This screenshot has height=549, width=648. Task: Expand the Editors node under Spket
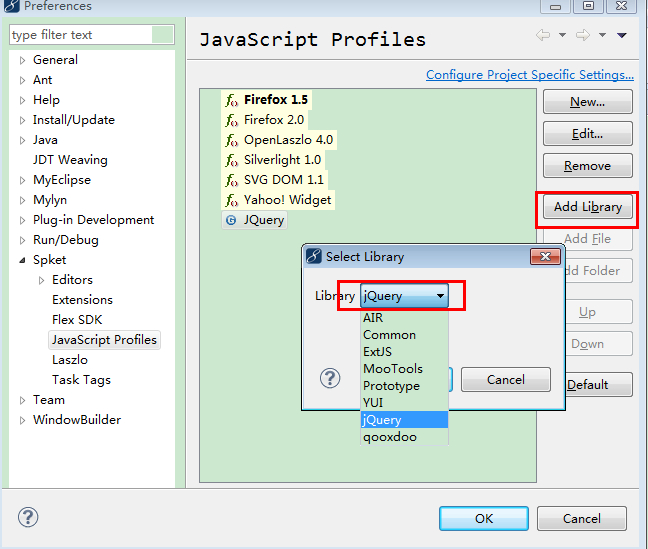point(41,280)
